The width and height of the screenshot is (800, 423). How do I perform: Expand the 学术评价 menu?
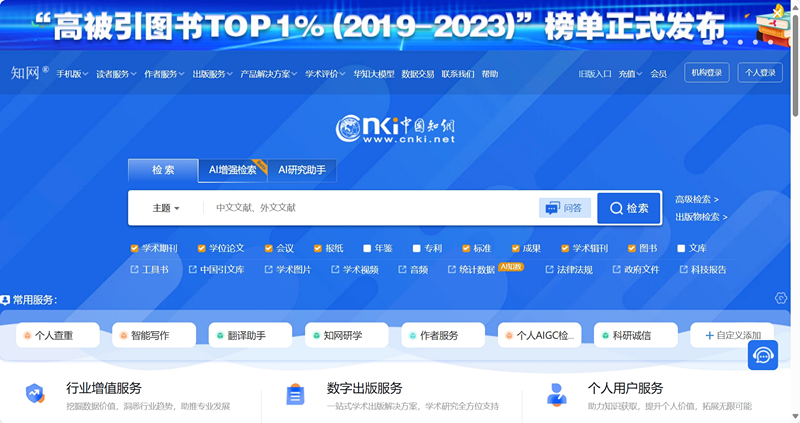tap(325, 74)
